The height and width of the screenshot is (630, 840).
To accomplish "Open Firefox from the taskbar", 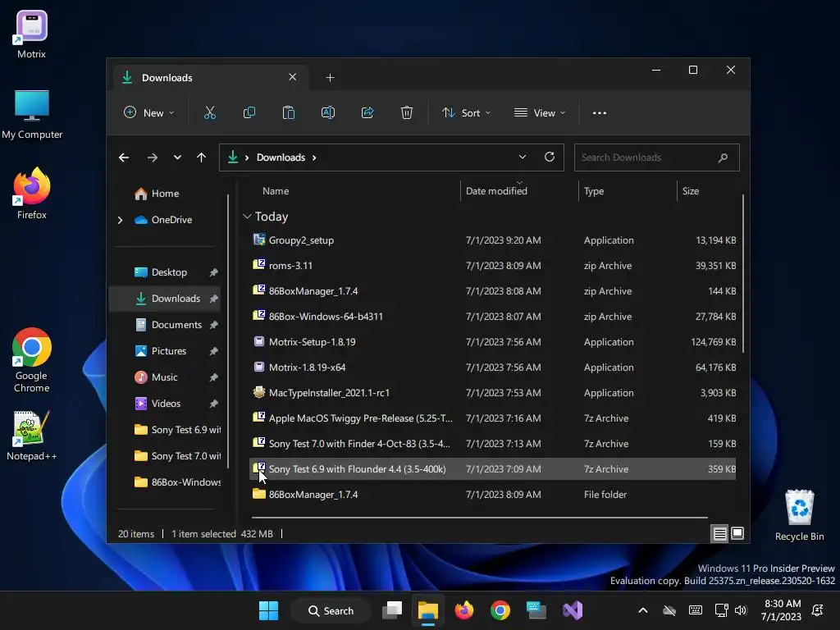I will (464, 610).
